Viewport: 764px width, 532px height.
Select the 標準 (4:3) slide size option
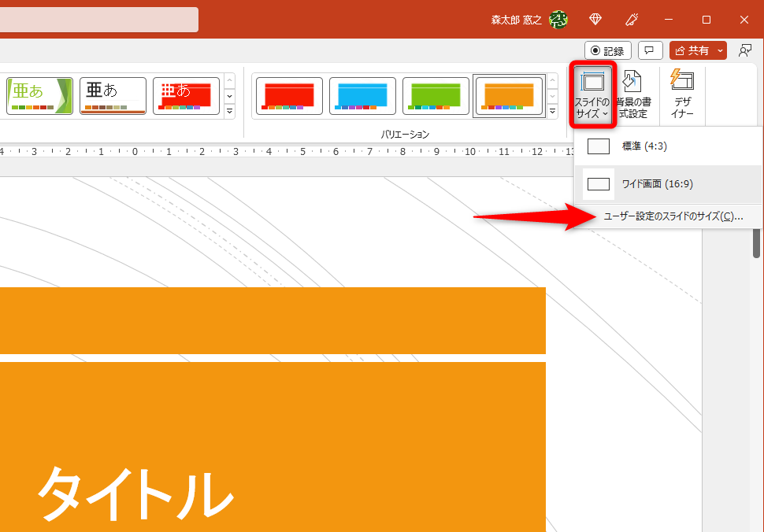pos(668,146)
